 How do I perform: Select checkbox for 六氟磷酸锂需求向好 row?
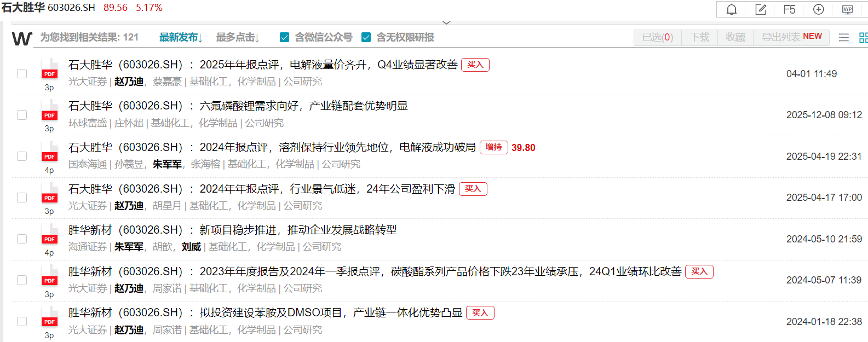click(22, 115)
